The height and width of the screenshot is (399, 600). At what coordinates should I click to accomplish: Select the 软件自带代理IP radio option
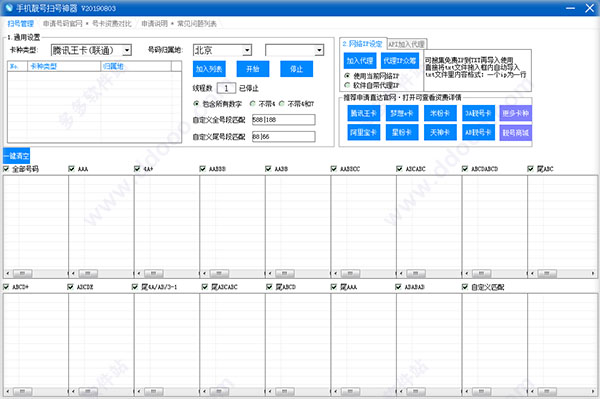point(347,85)
